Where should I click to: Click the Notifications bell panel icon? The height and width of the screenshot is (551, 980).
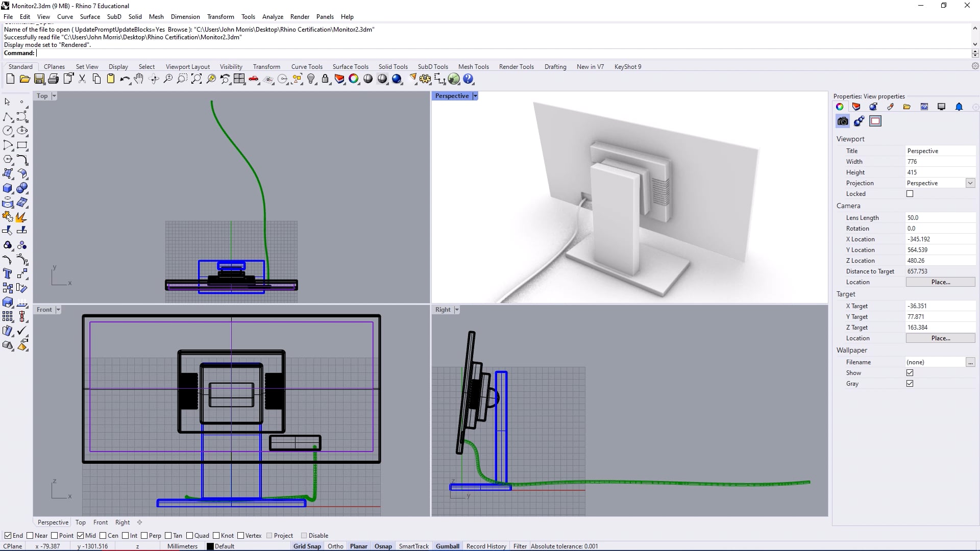(x=959, y=107)
